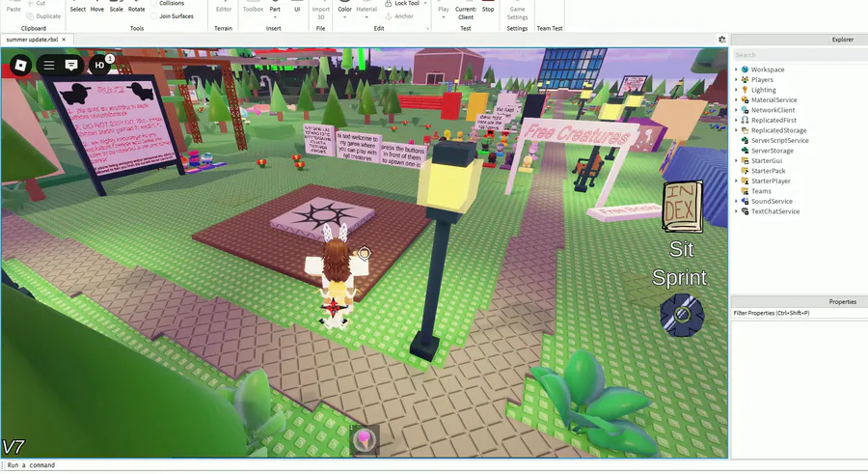Open the Toolbox
This screenshot has height=474, width=868.
coord(253,7)
